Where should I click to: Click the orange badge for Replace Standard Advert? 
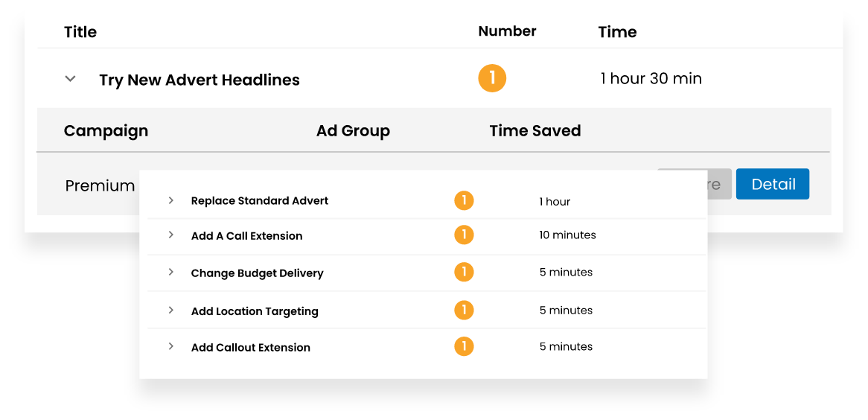tap(464, 200)
